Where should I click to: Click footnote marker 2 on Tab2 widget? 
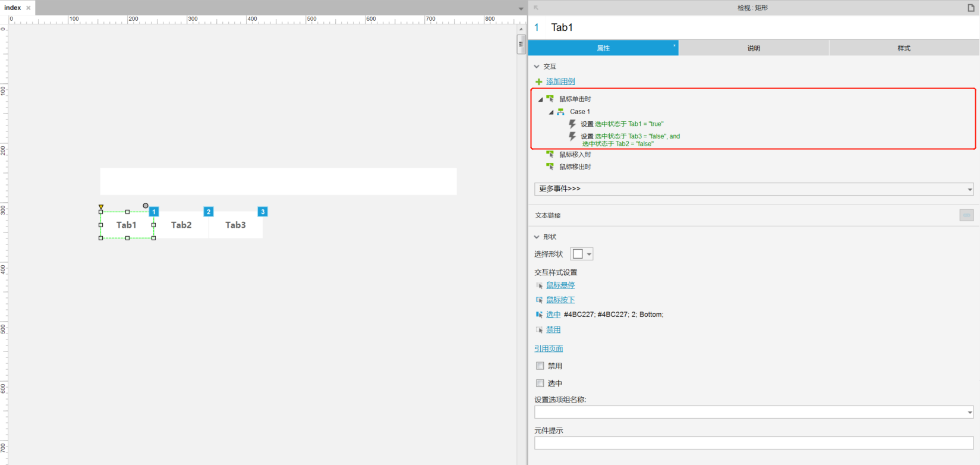tap(209, 212)
